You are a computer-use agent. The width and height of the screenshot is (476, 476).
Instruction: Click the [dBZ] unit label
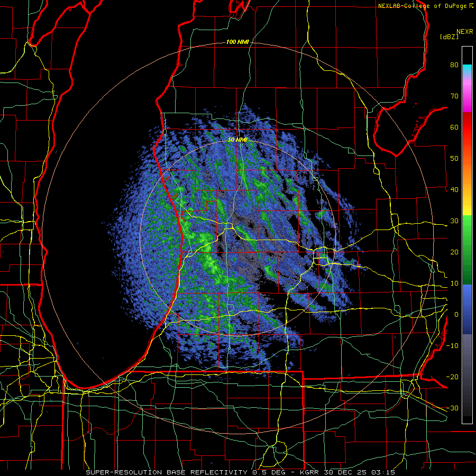(449, 36)
